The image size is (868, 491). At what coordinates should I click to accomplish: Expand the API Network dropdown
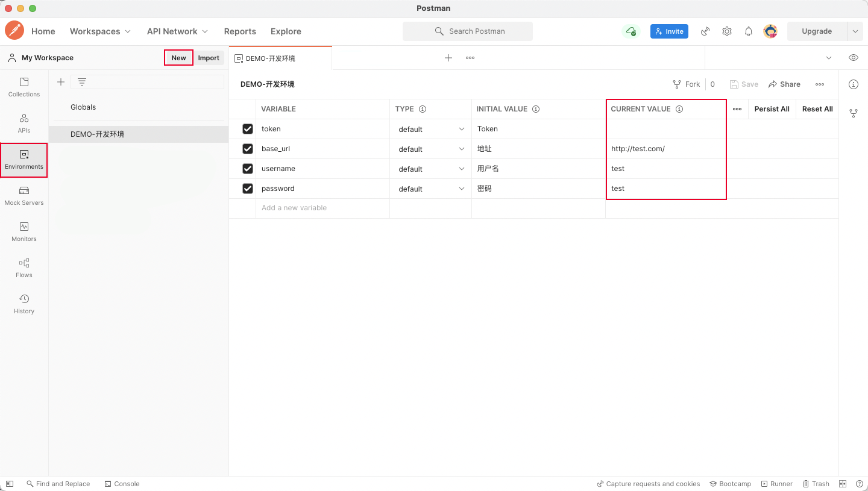[177, 31]
